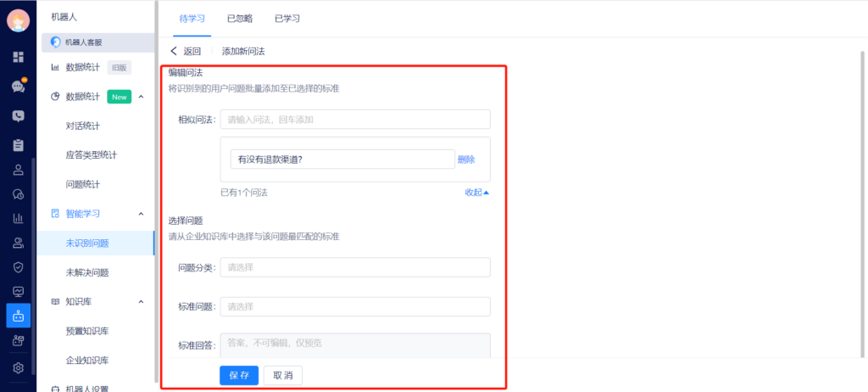Switch to the 已忽略 tab

click(x=240, y=19)
